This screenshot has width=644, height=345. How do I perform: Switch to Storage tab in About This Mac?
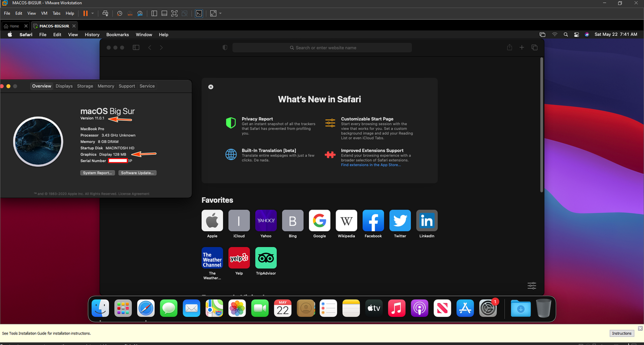point(85,86)
